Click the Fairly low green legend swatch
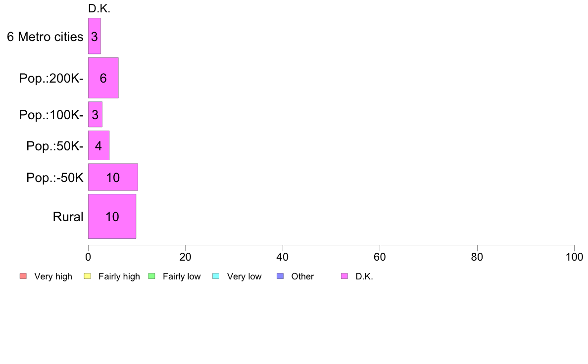Image resolution: width=588 pixels, height=364 pixels. [x=152, y=276]
